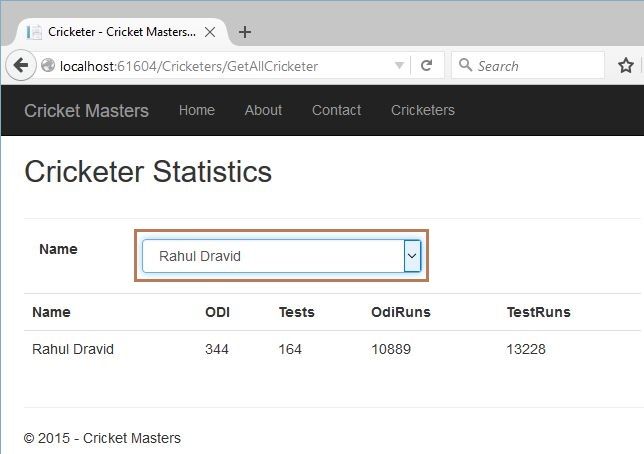Click the 13228 TestRuns value
Viewport: 644px width, 454px height.
coord(526,349)
